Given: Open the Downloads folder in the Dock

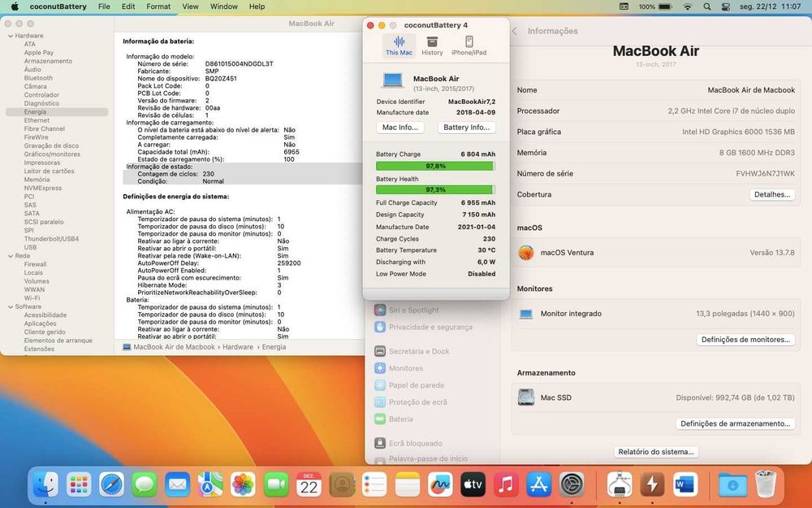Looking at the screenshot, I should (x=732, y=484).
